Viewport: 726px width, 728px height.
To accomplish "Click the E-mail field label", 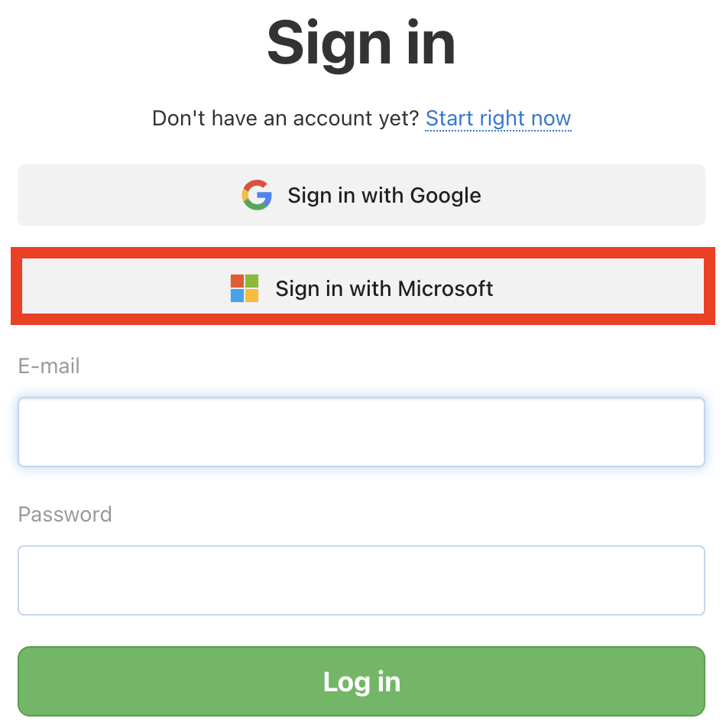I will point(48,366).
